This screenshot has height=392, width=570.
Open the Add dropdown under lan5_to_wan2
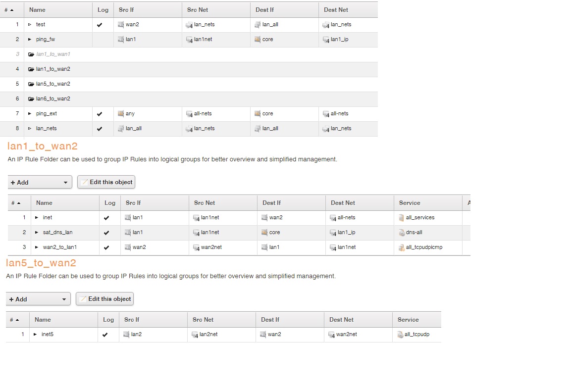(x=39, y=299)
